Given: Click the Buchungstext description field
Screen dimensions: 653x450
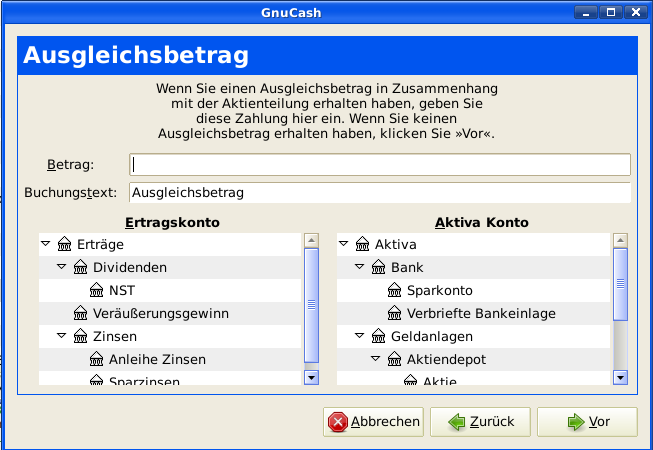Looking at the screenshot, I should (379, 192).
